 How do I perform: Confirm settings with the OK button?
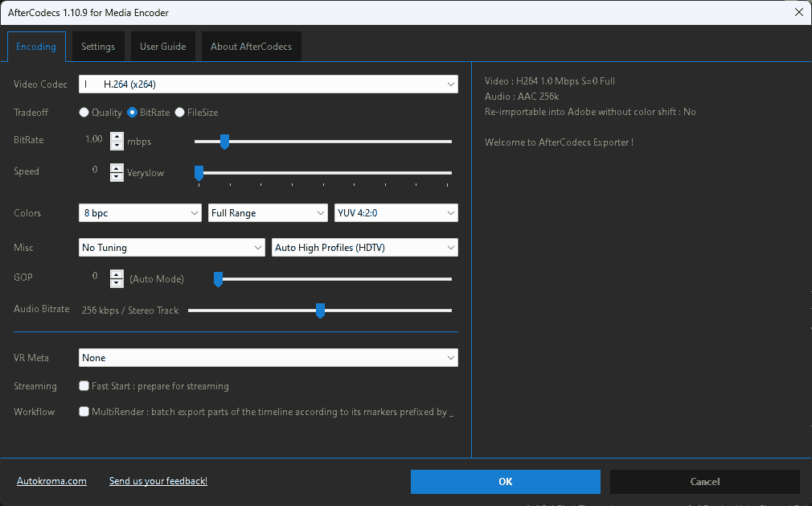tap(506, 482)
